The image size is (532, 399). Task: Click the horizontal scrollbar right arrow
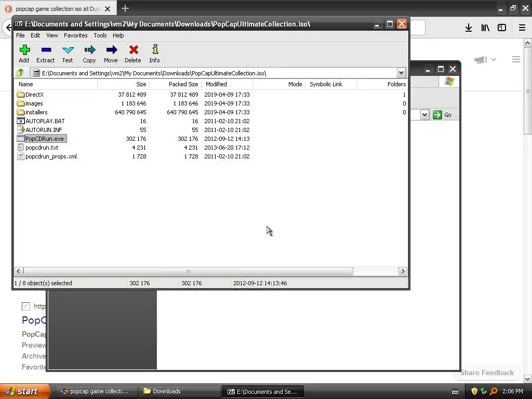[403, 271]
